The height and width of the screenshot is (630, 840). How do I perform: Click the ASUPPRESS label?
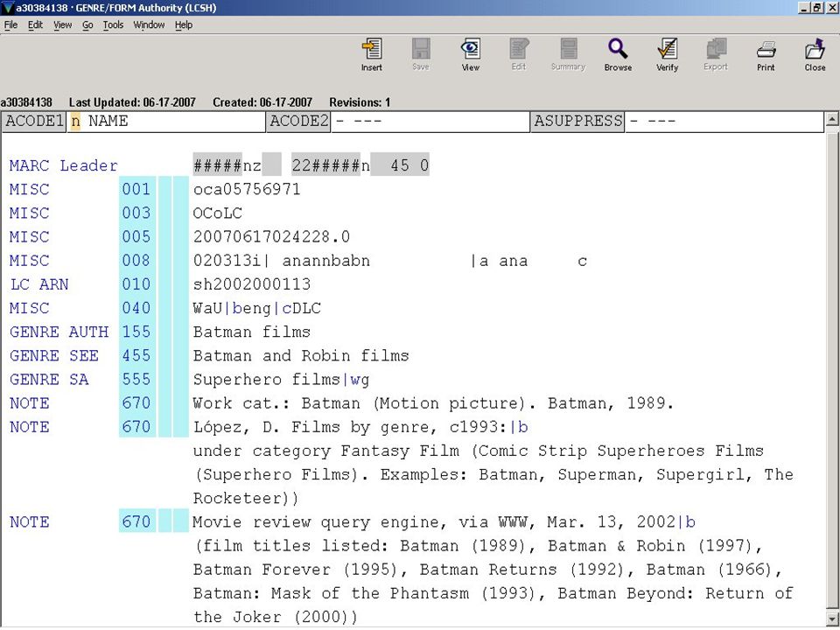point(578,121)
